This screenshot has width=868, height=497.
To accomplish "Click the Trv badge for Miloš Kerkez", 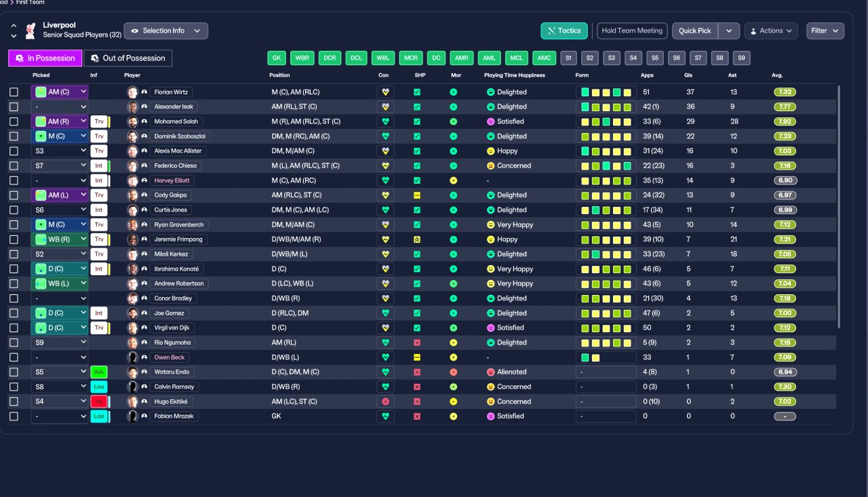I will coord(99,254).
